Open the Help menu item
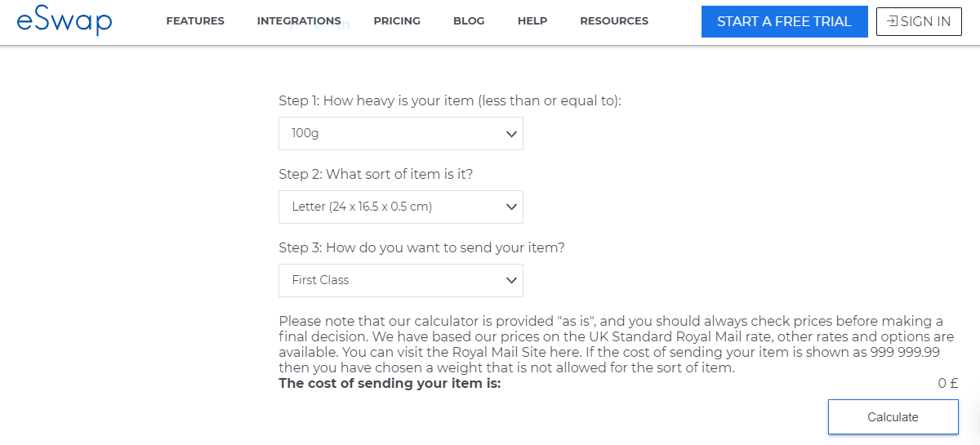The height and width of the screenshot is (445, 980). click(532, 21)
